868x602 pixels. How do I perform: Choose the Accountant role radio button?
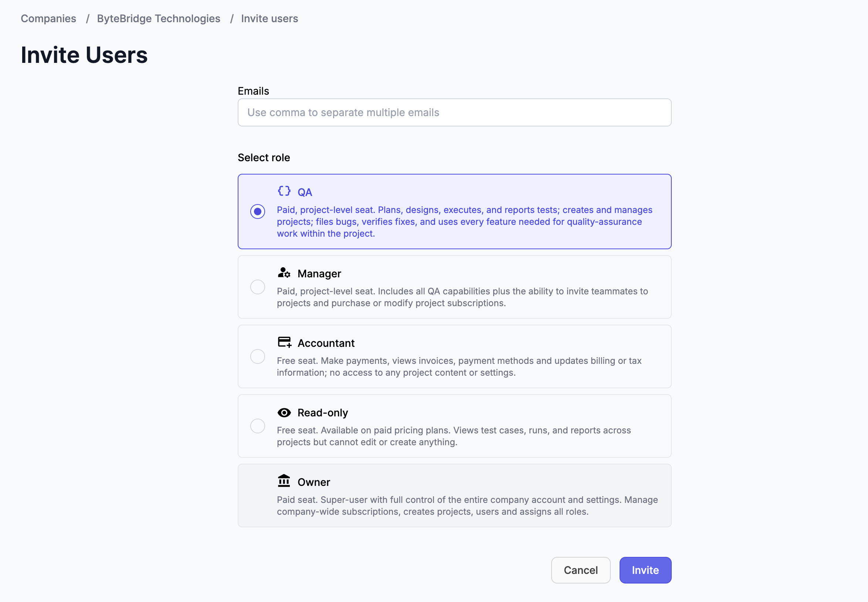click(x=258, y=356)
